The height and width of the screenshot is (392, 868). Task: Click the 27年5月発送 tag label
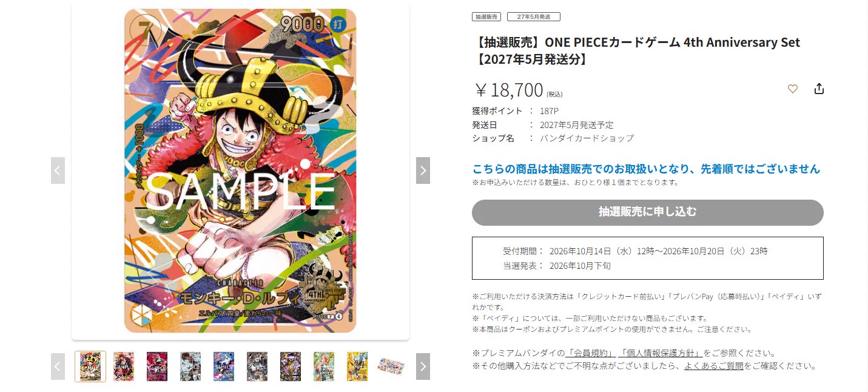pyautogui.click(x=534, y=17)
